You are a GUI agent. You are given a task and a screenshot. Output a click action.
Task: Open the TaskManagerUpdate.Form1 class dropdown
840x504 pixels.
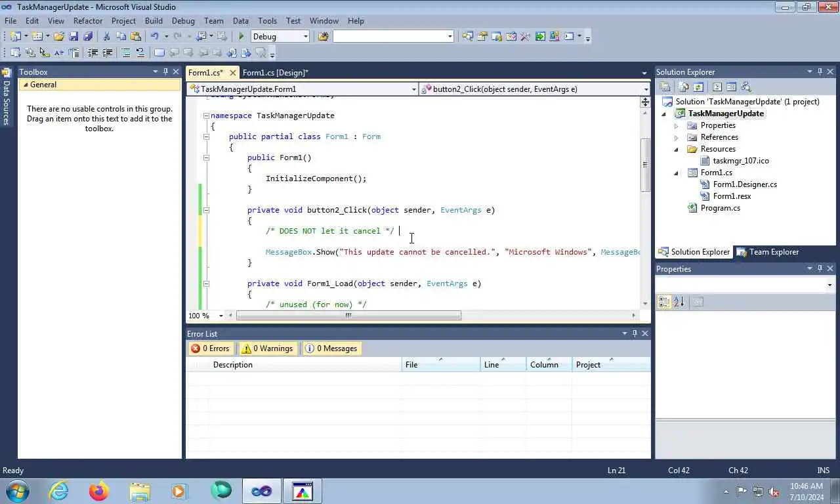413,89
